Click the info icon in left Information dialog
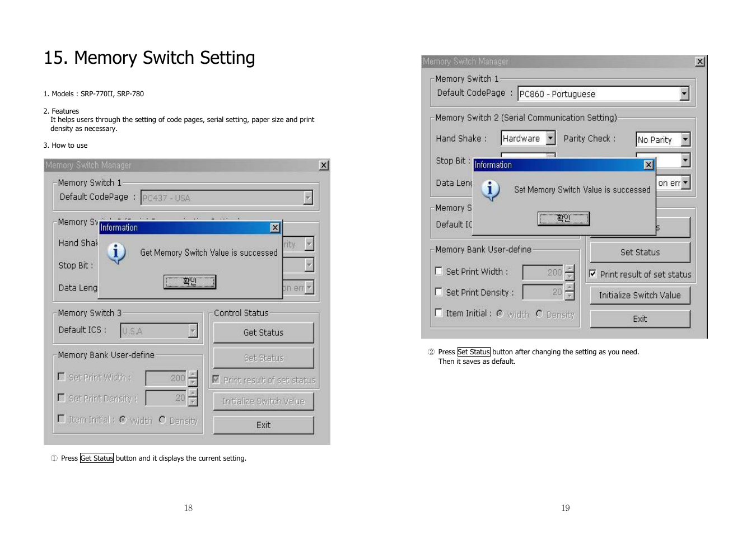This screenshot has height=534, width=756. [x=116, y=253]
